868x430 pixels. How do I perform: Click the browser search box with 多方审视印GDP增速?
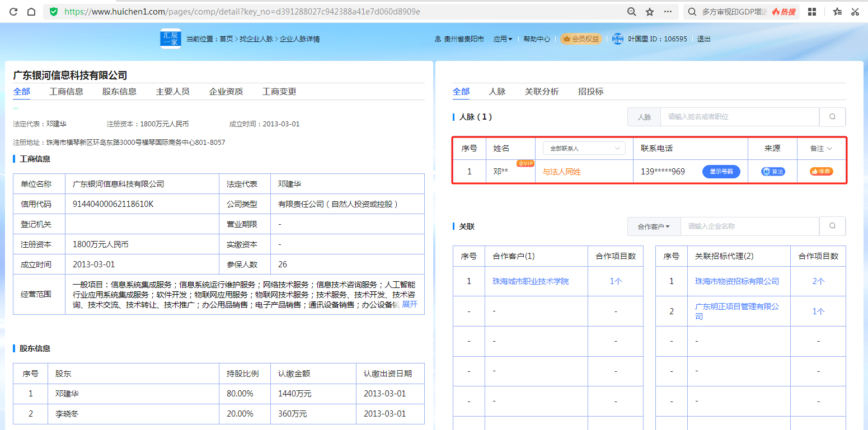click(734, 12)
